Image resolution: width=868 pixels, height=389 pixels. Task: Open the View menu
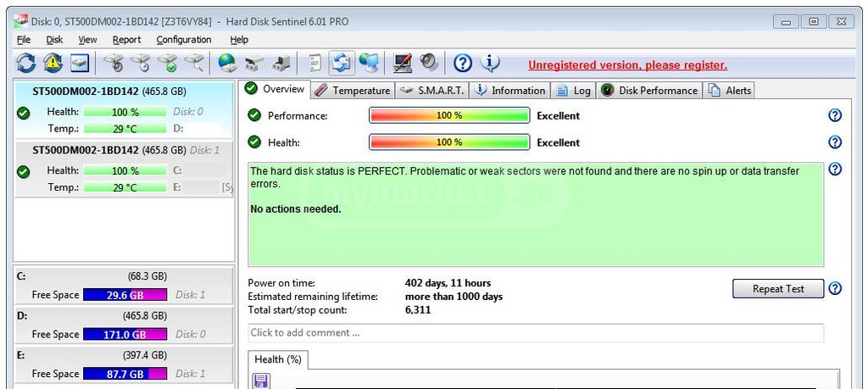coord(87,40)
